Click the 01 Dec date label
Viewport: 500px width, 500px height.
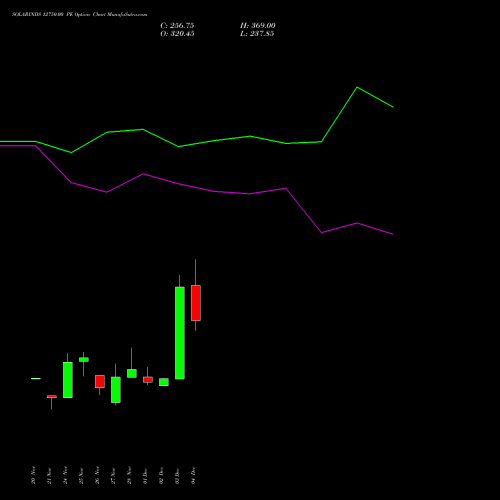(145, 475)
